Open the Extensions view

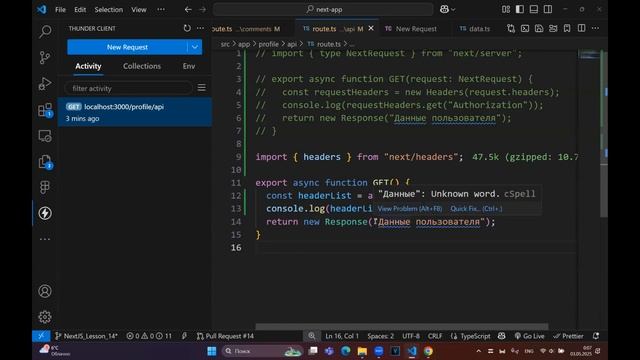(x=45, y=110)
